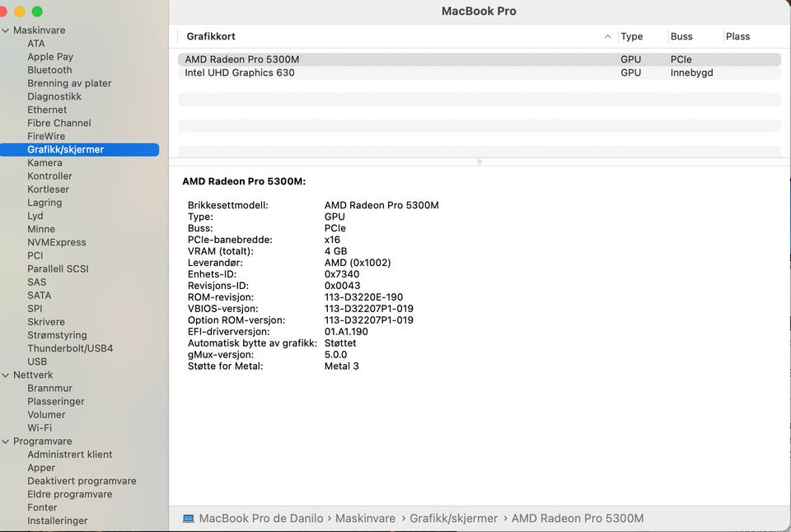Select Plasseringer in the sidebar
Screen dimensions: 791x532
click(55, 401)
